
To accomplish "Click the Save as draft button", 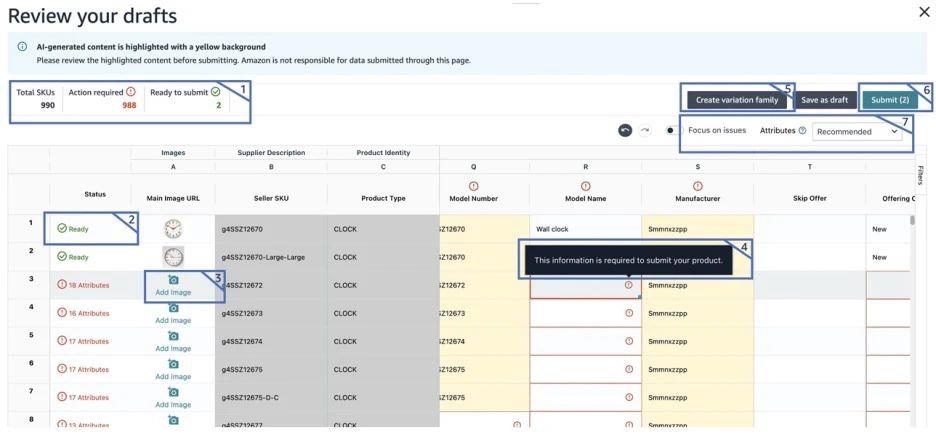I will 824,100.
